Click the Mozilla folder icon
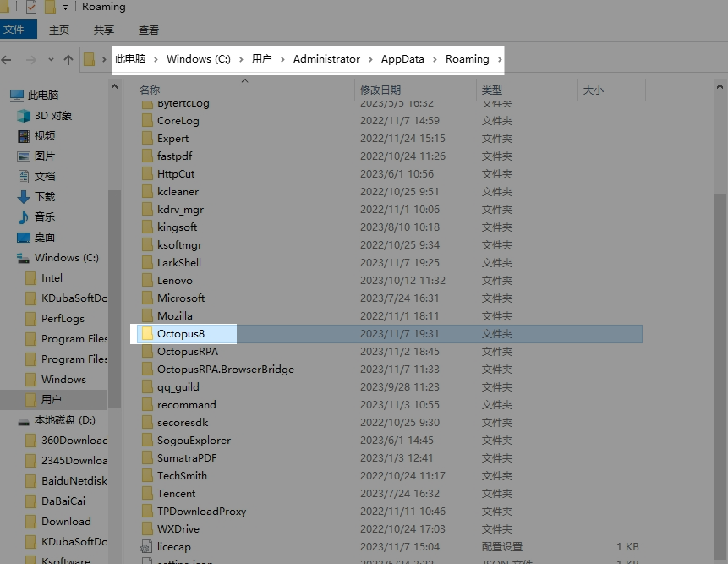This screenshot has height=564, width=728. [x=147, y=316]
